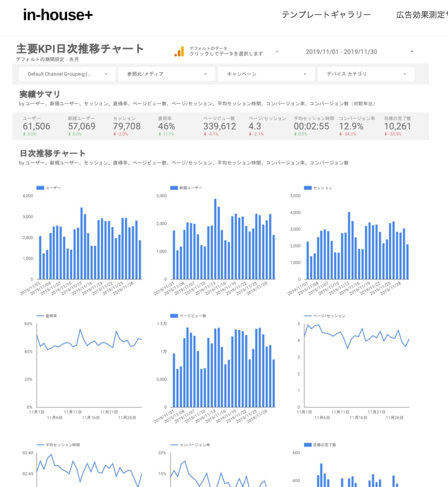The image size is (448, 487).
Task: Click the 平均セッション時間 chart legend
Action: (x=59, y=445)
